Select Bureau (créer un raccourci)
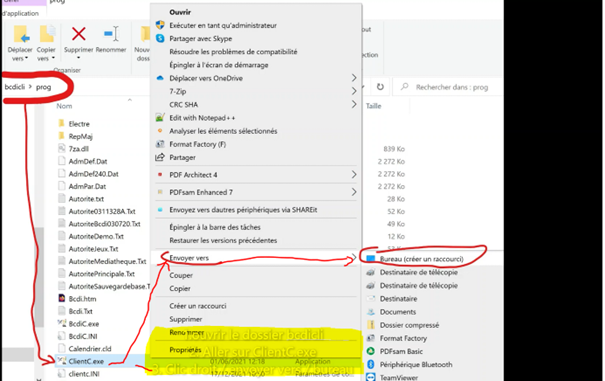Image resolution: width=605 pixels, height=381 pixels. point(421,259)
